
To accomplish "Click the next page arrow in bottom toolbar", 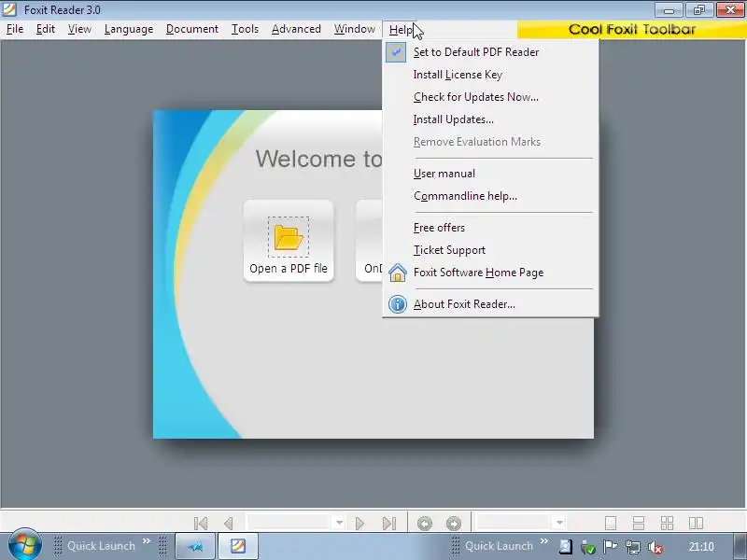I will coord(359,524).
